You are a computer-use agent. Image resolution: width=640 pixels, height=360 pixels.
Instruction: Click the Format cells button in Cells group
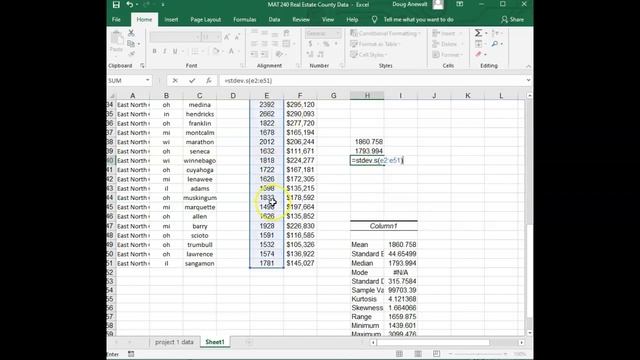(x=448, y=54)
